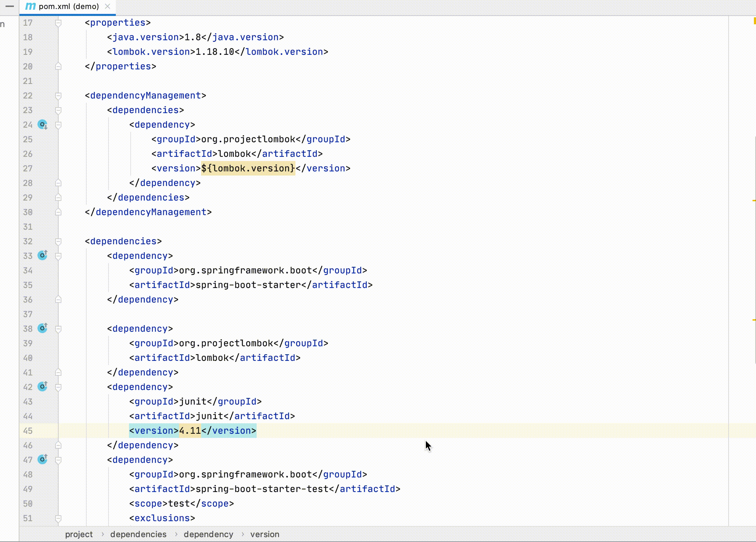Click the dependency icon on line 38

[x=42, y=328]
